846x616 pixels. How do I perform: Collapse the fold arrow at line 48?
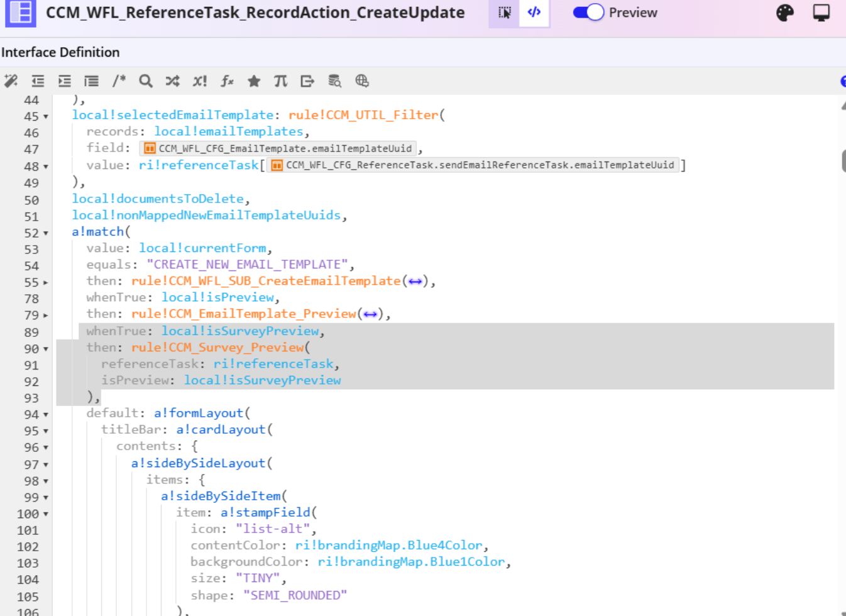(46, 167)
